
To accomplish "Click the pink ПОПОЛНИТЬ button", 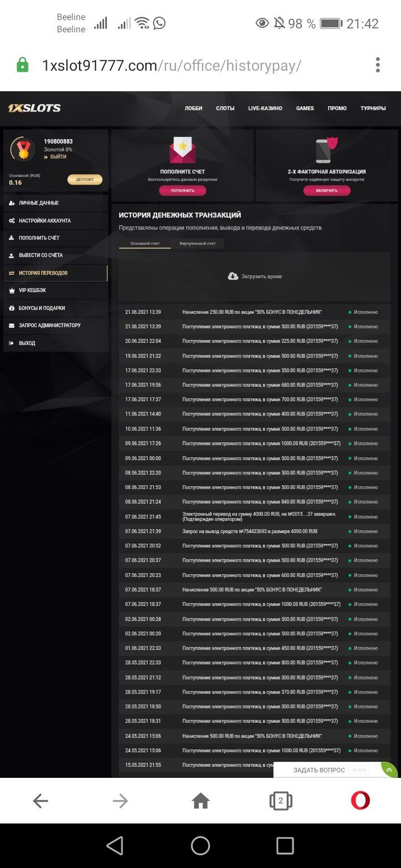I will 183,190.
